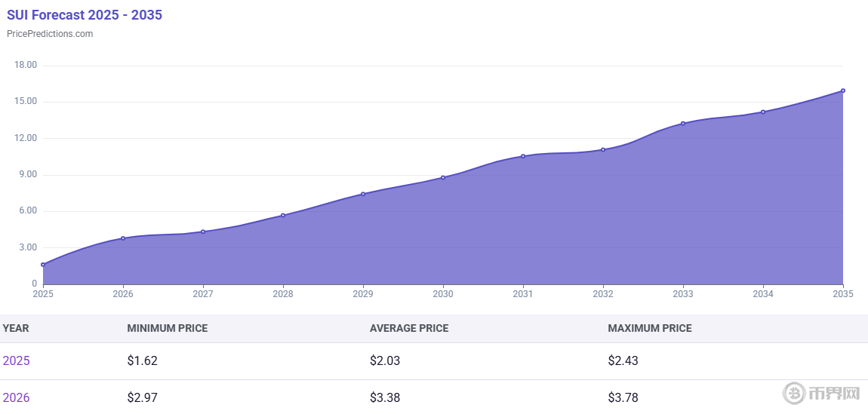Click the coin logo icon in the watermark
Image resolution: width=868 pixels, height=414 pixels.
pyautogui.click(x=794, y=393)
